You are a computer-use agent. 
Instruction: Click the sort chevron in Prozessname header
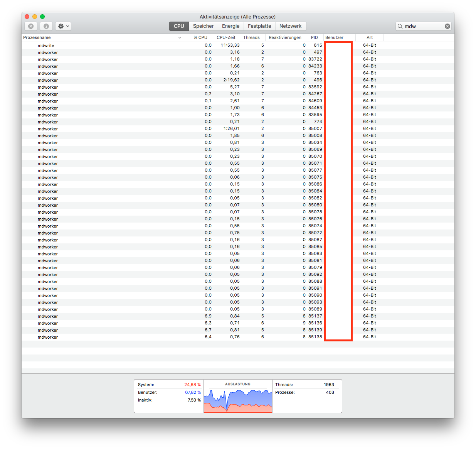click(x=180, y=38)
